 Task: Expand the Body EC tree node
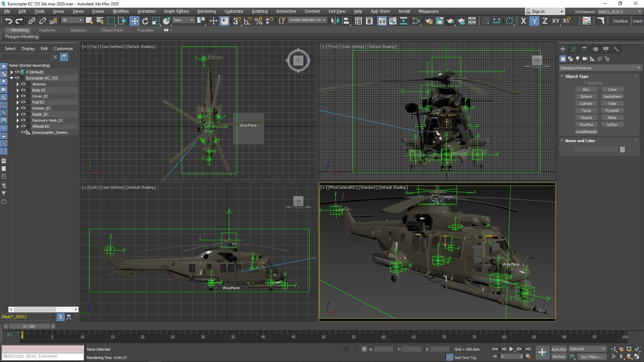tap(18, 90)
